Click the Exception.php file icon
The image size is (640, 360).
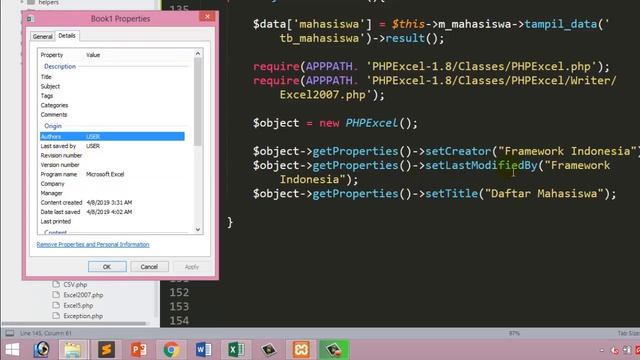click(56, 316)
